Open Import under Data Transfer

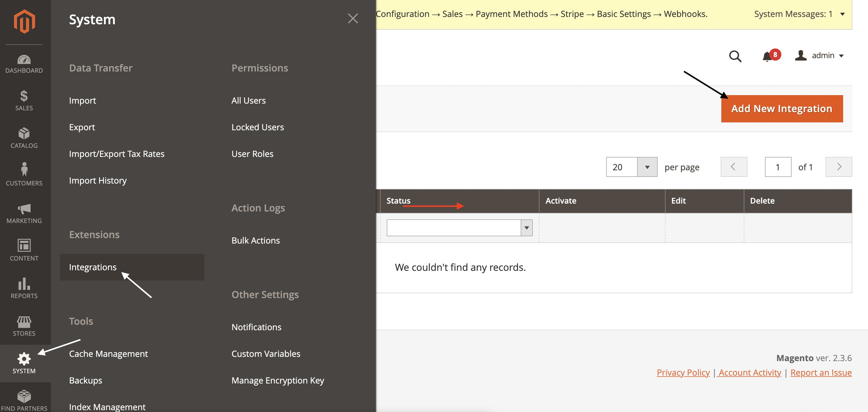tap(82, 100)
